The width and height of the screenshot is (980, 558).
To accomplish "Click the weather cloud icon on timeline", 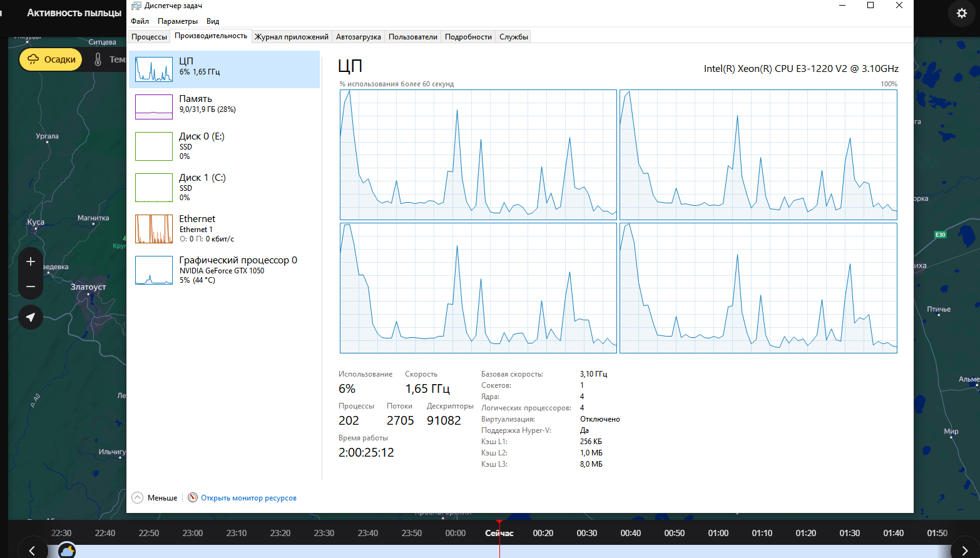I will tap(67, 550).
